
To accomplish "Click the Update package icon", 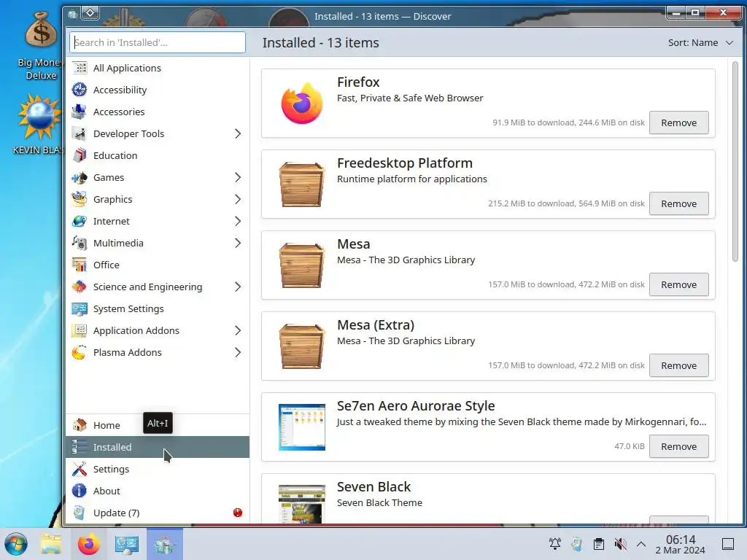I will (80, 513).
